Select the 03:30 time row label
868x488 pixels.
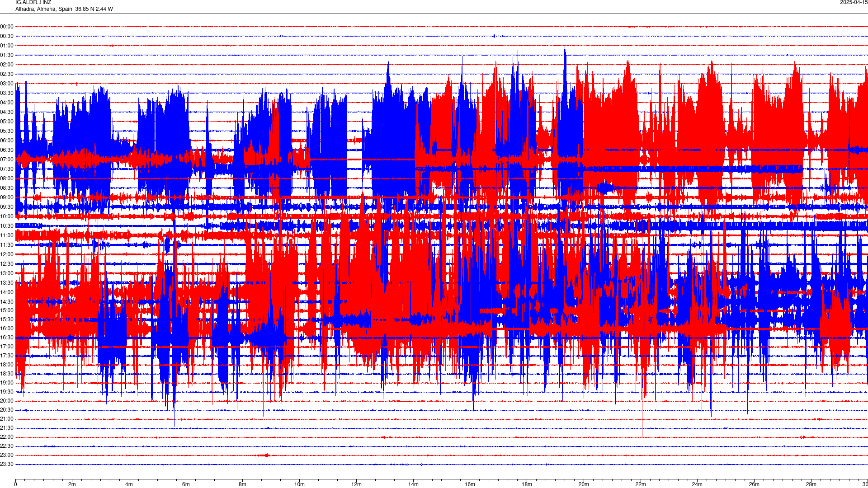pos(7,93)
